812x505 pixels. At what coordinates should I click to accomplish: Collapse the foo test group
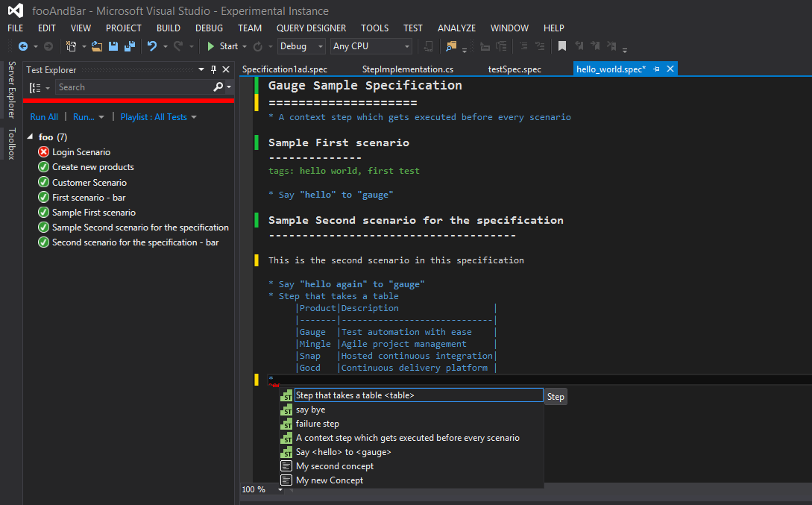click(30, 137)
